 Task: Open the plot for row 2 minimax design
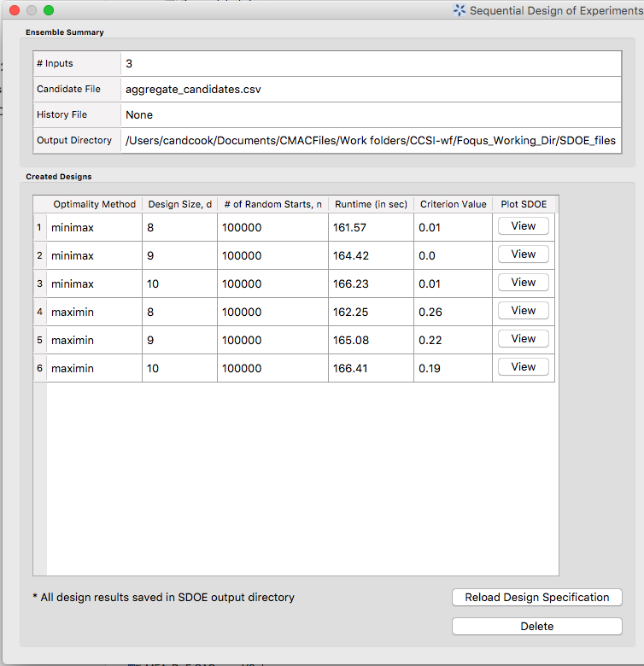point(523,254)
